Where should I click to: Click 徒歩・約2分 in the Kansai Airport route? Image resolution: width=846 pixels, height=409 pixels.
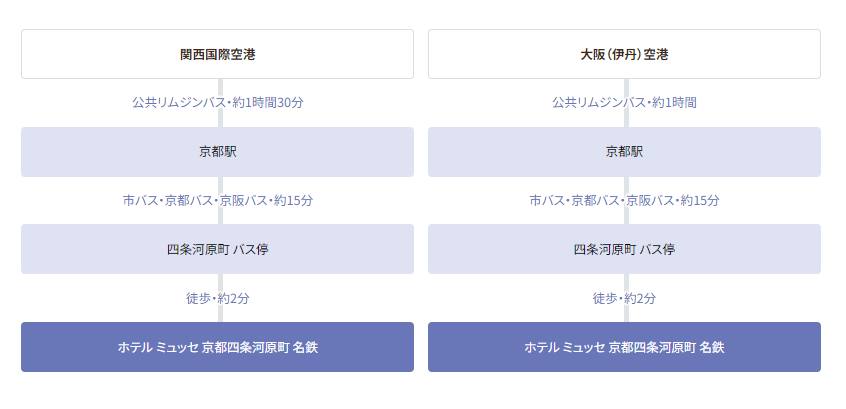(x=217, y=298)
